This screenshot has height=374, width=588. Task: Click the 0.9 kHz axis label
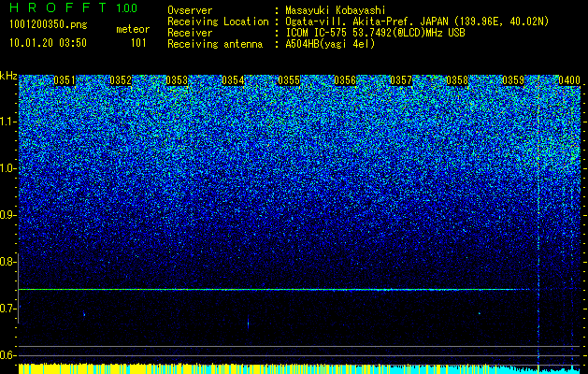(x=7, y=215)
